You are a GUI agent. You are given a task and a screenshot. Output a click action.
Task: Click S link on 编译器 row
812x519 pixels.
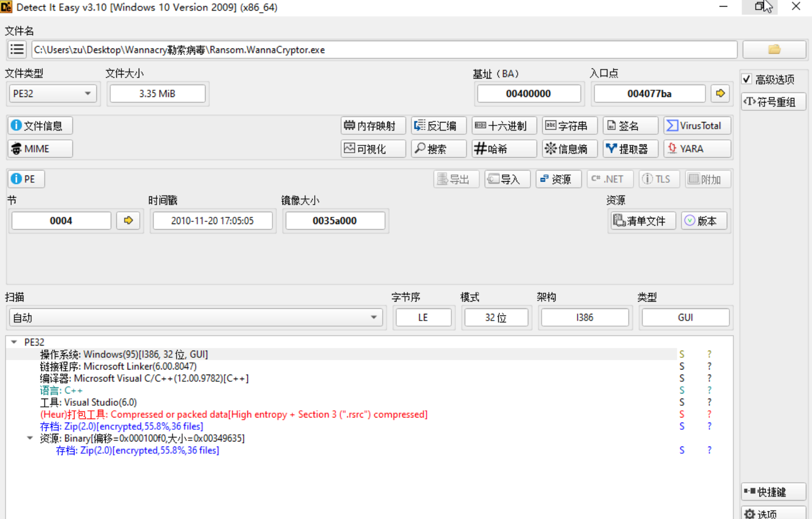tap(682, 378)
